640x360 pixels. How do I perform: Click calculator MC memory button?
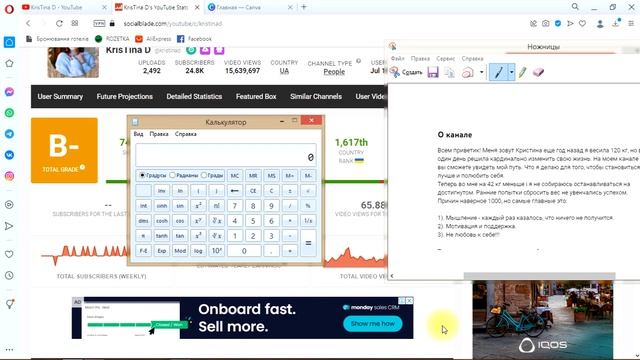(235, 176)
